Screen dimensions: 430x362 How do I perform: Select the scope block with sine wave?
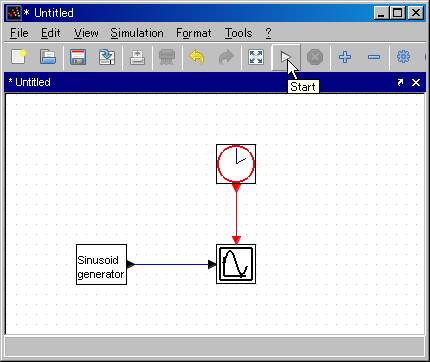pyautogui.click(x=236, y=264)
